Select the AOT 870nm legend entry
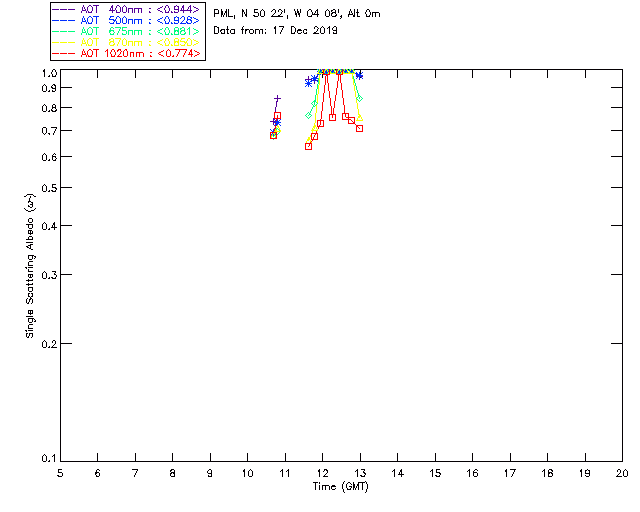Viewport: 640px width, 512px height. click(126, 42)
